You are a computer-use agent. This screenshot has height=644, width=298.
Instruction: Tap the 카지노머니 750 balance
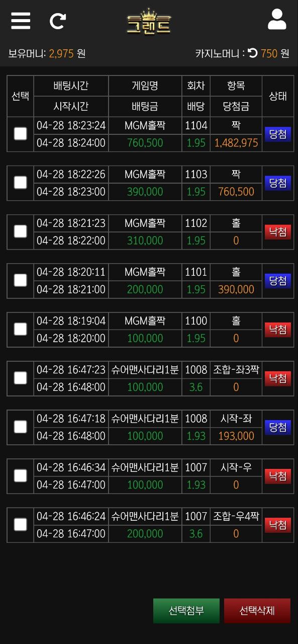(269, 53)
